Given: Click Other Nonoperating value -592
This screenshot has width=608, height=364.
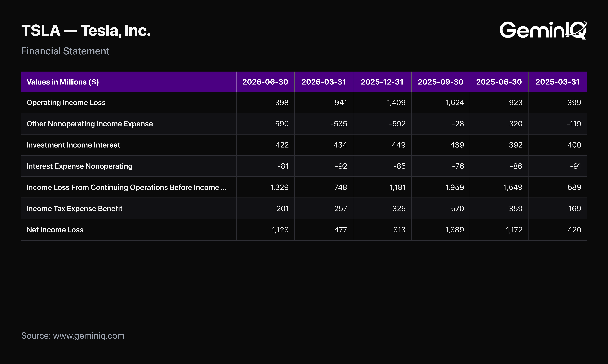Looking at the screenshot, I should coord(397,124).
